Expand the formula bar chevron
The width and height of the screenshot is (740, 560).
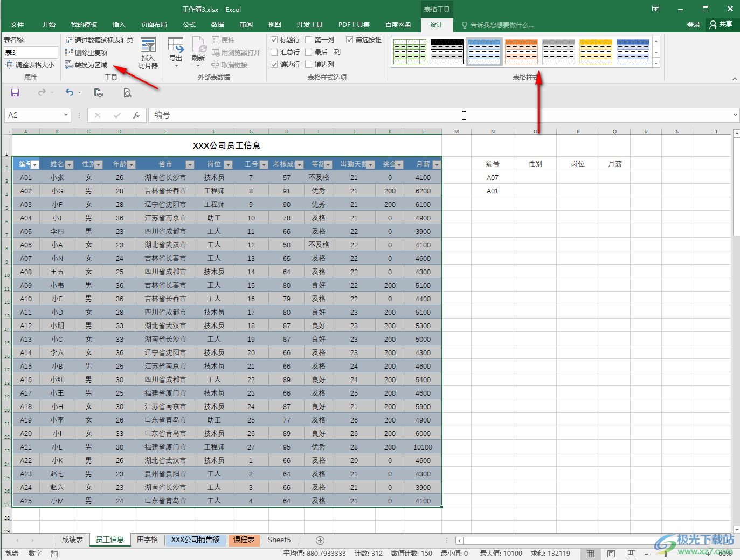(735, 115)
